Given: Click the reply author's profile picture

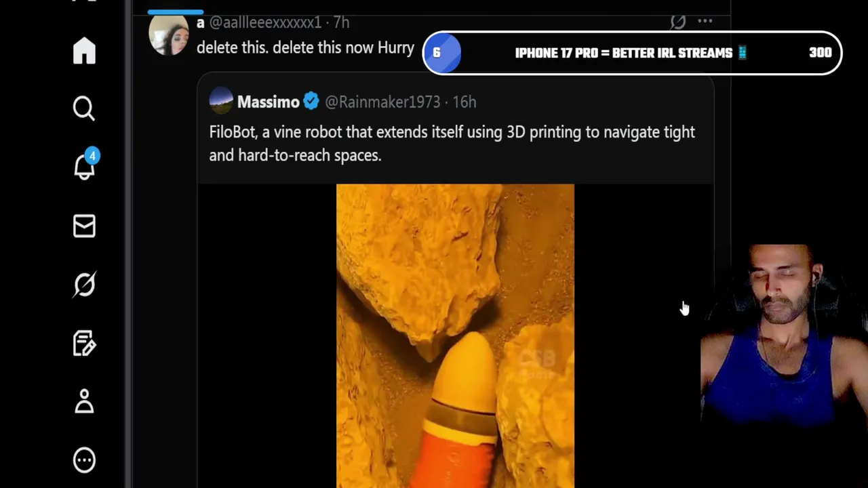Looking at the screenshot, I should (x=169, y=35).
